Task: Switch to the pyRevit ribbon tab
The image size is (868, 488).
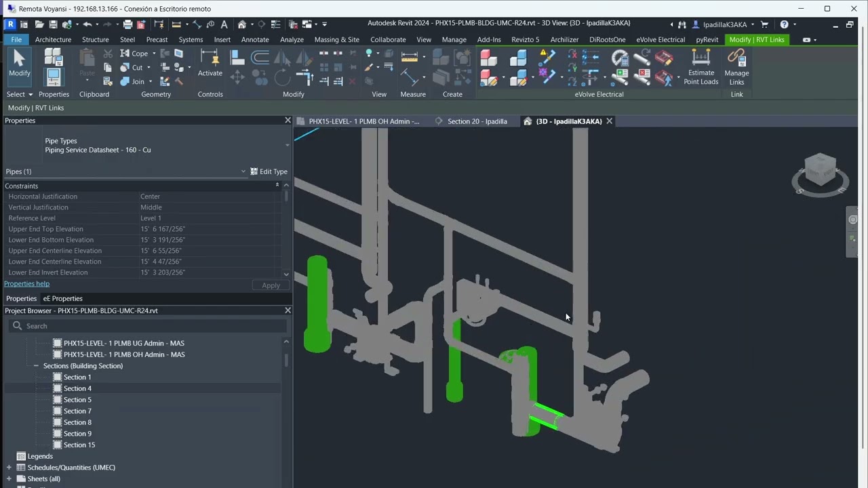Action: [707, 39]
